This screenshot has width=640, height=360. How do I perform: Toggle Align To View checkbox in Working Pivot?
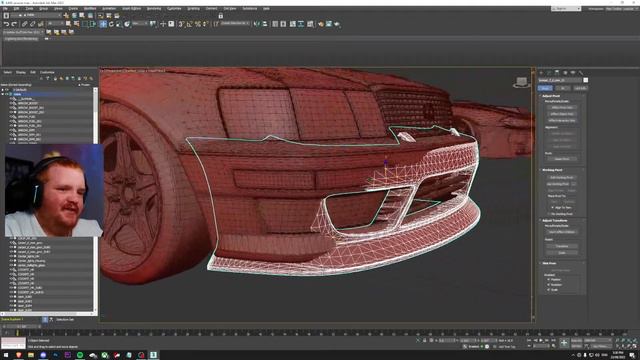pyautogui.click(x=553, y=207)
